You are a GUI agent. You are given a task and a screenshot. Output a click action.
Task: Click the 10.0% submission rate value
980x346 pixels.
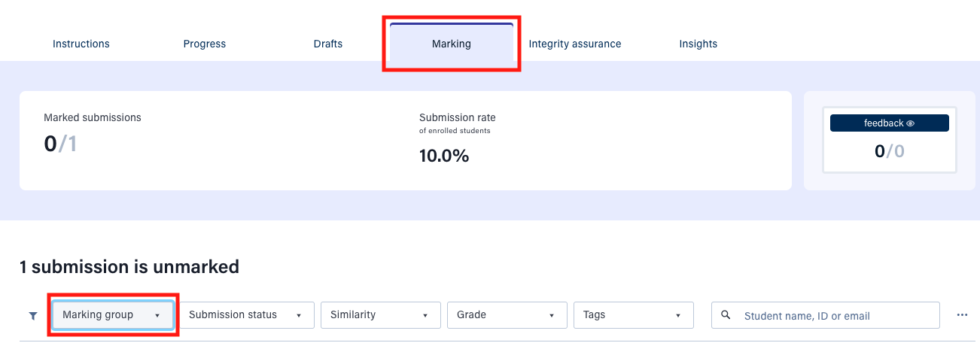pos(444,156)
